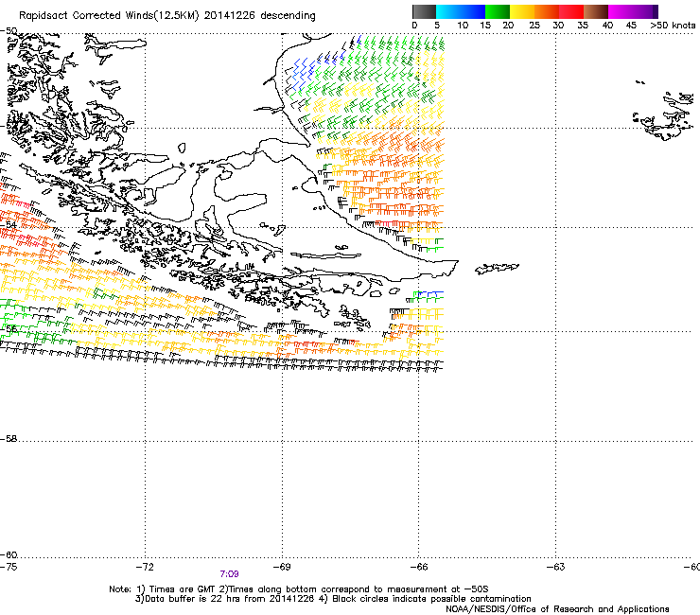Click the '>50 knots' legend label

click(x=673, y=25)
